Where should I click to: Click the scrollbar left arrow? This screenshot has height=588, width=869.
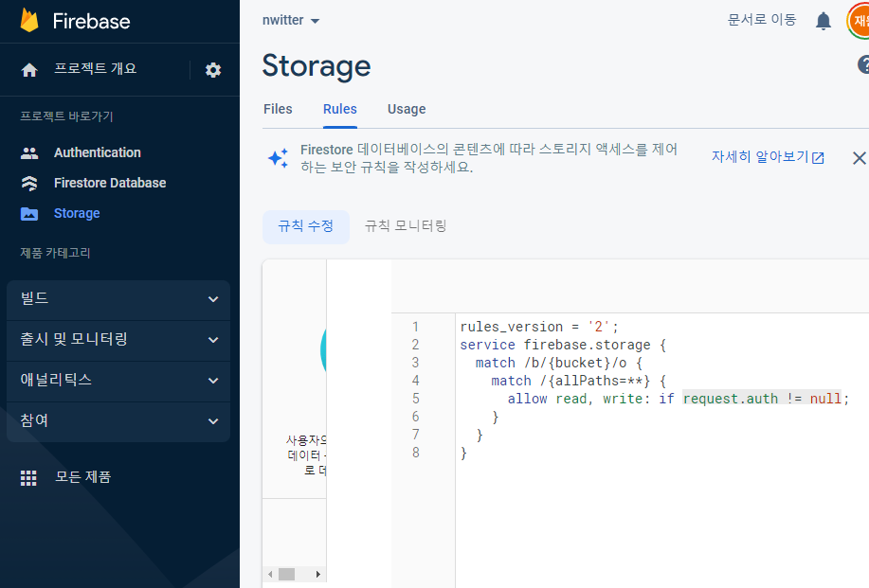click(x=270, y=574)
